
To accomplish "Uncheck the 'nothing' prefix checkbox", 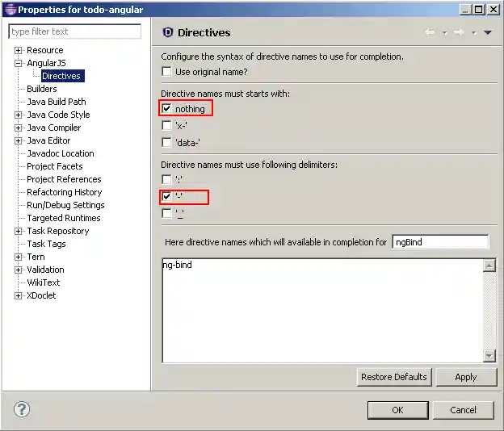I will tap(166, 108).
